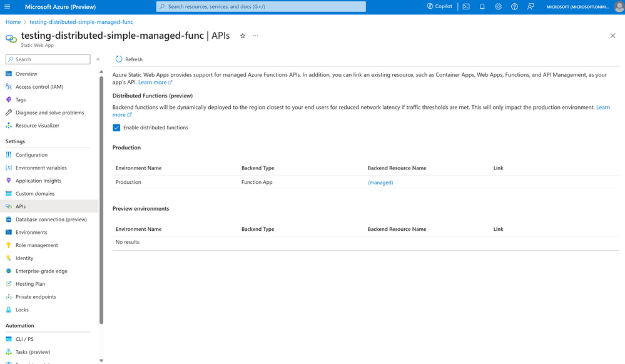Close the APIs blade with the X
Viewport: 625px width, 364px height.
point(612,36)
